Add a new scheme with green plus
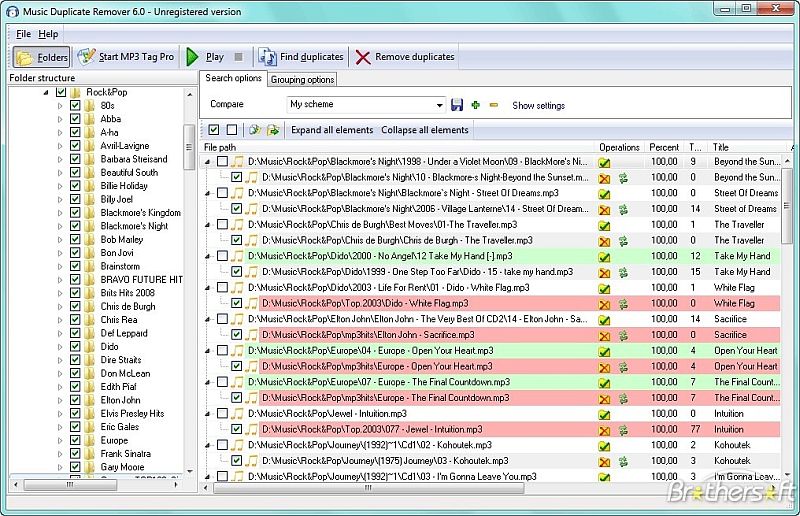 coord(476,105)
